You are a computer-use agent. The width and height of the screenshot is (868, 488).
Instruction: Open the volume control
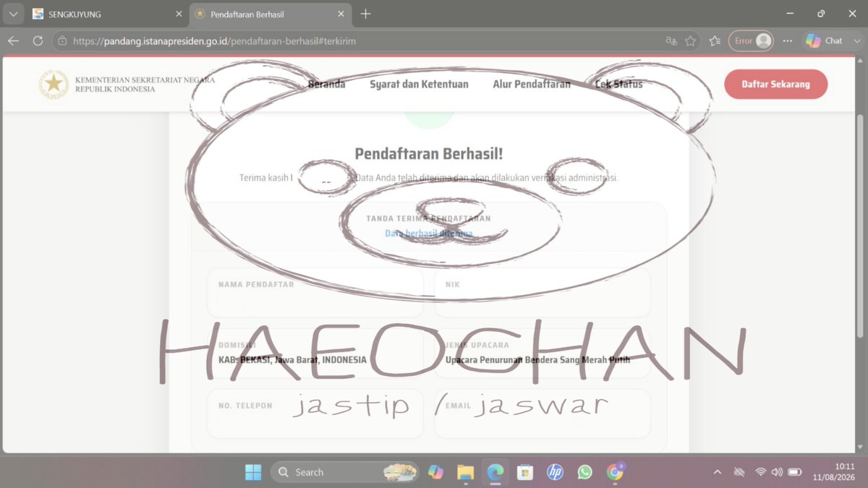[777, 472]
